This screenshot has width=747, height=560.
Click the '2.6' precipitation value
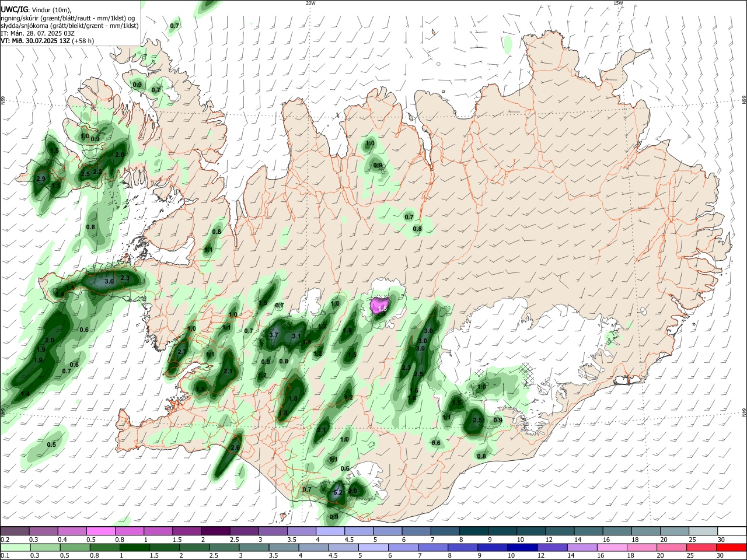point(235,448)
